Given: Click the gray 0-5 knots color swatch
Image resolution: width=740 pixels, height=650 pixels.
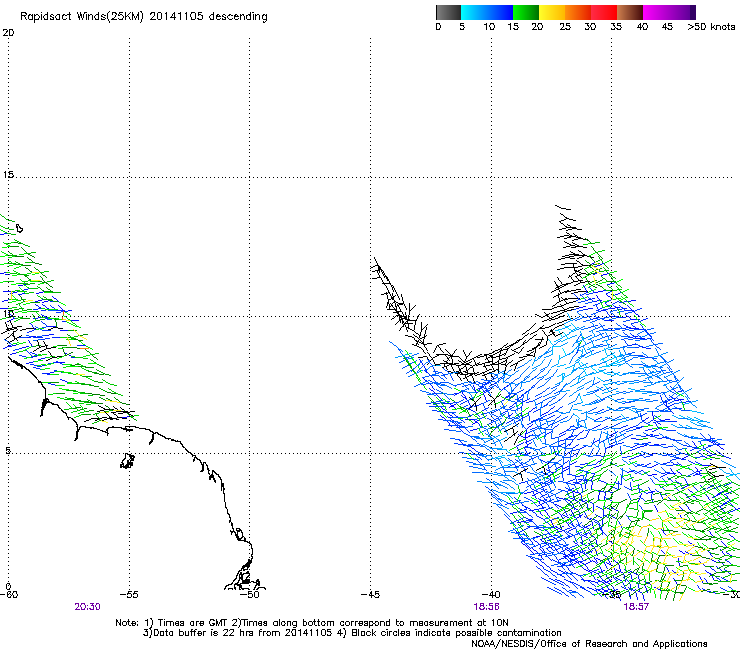Looking at the screenshot, I should pyautogui.click(x=448, y=12).
